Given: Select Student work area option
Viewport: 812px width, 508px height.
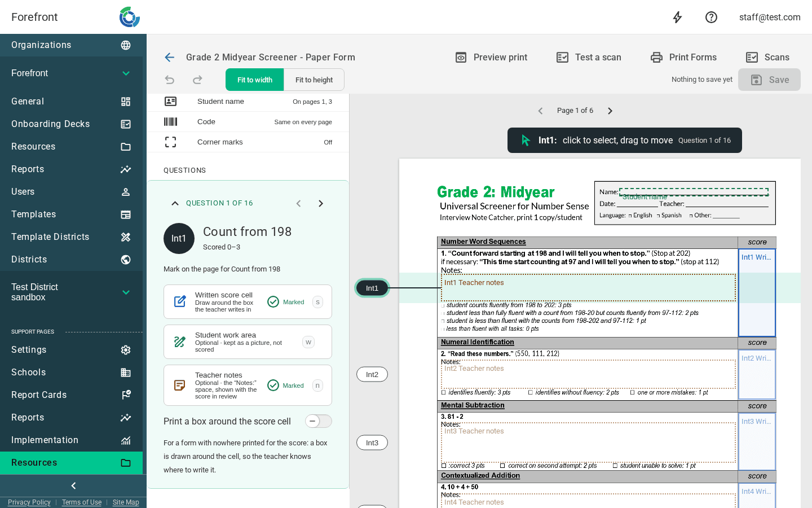Looking at the screenshot, I should coord(248,342).
